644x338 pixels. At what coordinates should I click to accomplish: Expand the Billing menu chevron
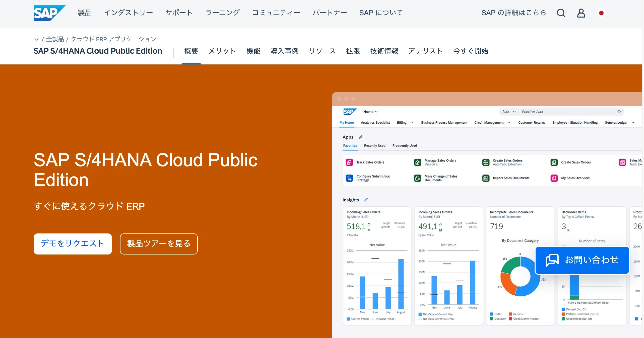pos(412,123)
